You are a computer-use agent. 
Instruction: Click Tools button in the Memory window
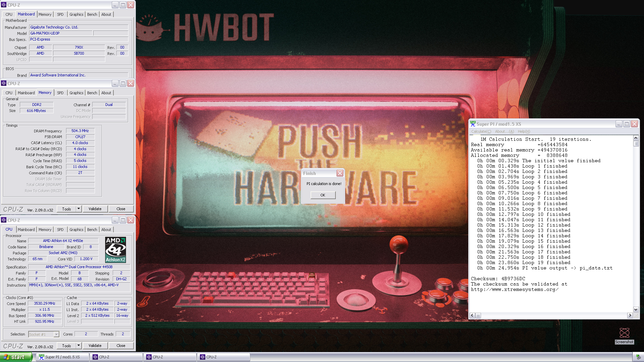click(66, 209)
